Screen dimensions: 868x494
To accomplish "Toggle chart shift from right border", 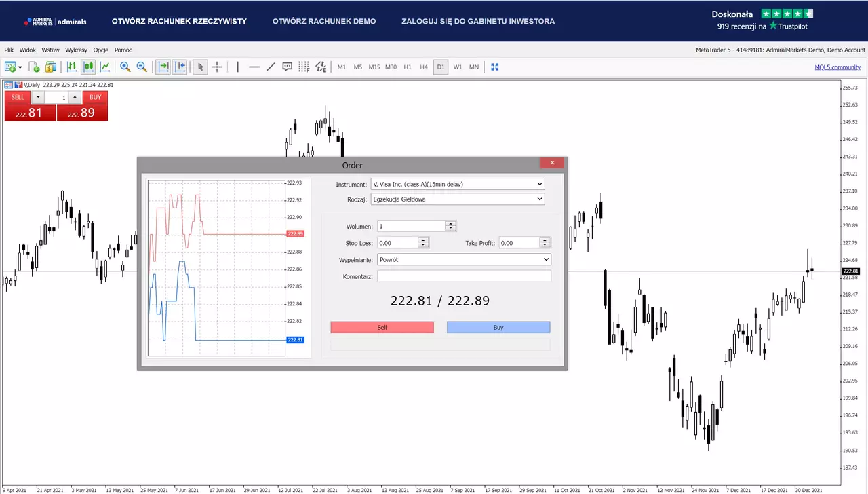I will [x=180, y=66].
